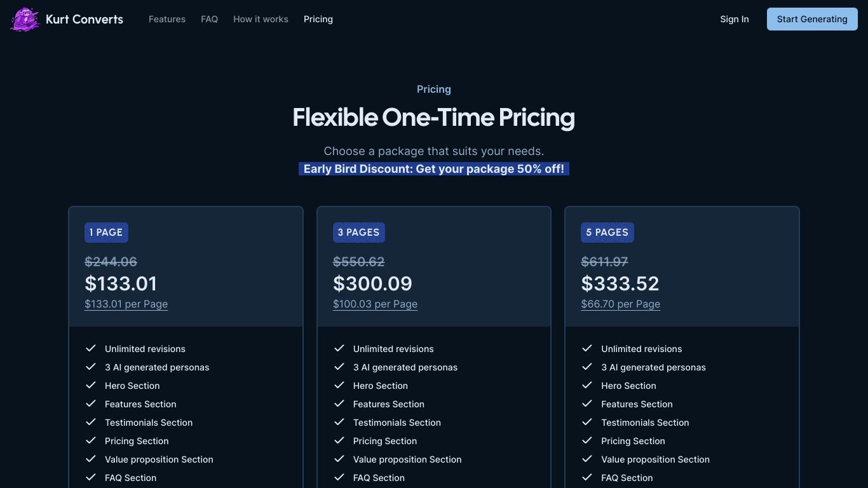The width and height of the screenshot is (868, 488).
Task: Click the Sign In link
Action: [734, 19]
